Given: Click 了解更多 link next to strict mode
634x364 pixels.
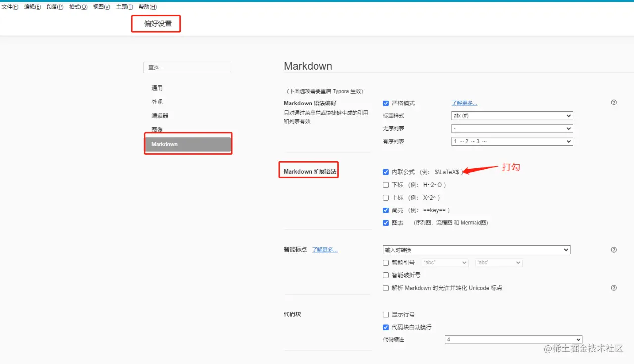Looking at the screenshot, I should (x=464, y=103).
